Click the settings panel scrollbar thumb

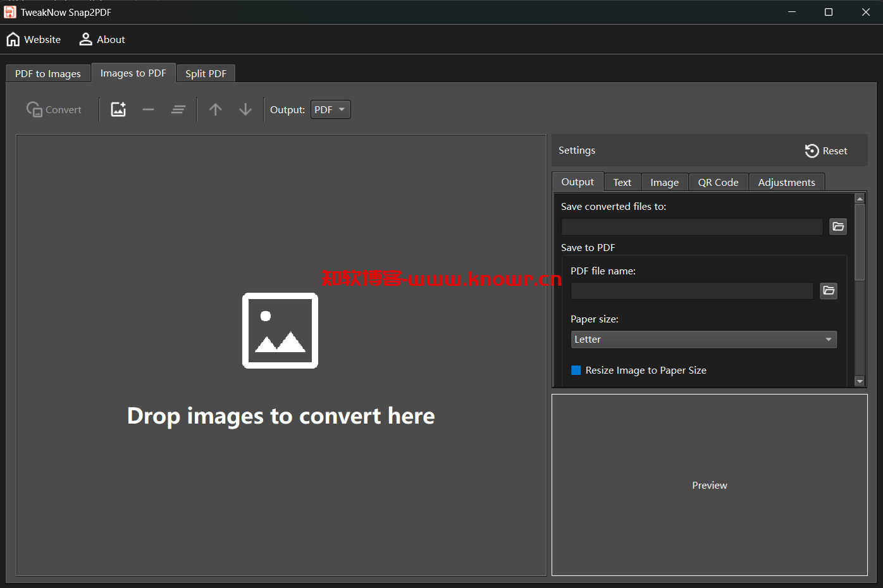coord(860,242)
